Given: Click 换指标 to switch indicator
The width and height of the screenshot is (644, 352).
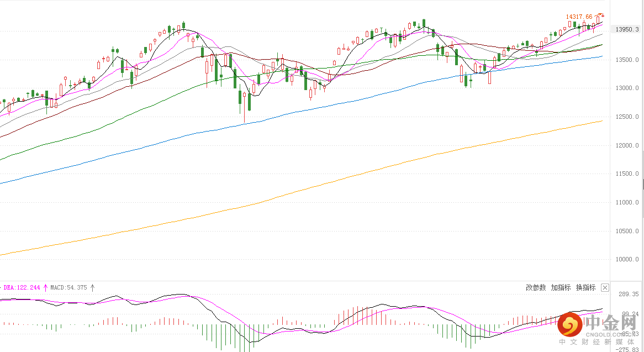Looking at the screenshot, I should tap(585, 287).
